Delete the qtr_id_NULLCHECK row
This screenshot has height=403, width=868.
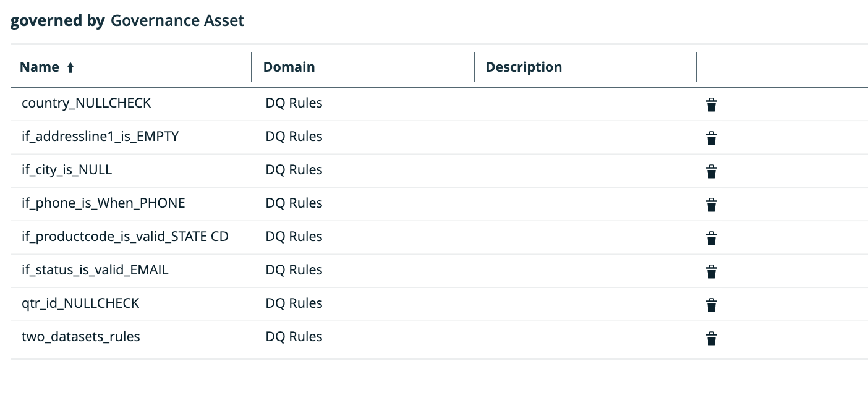pyautogui.click(x=712, y=305)
